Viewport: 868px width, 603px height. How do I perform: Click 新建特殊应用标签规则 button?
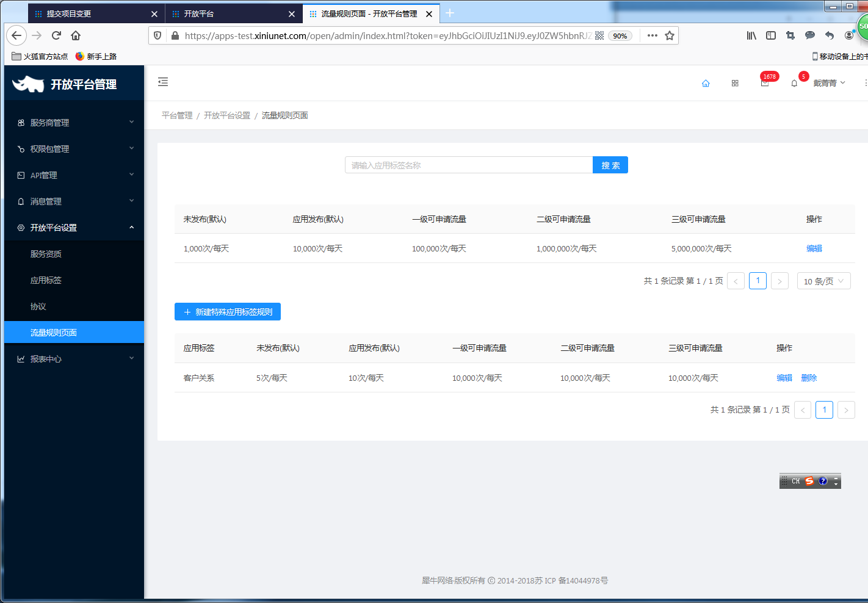click(x=228, y=312)
